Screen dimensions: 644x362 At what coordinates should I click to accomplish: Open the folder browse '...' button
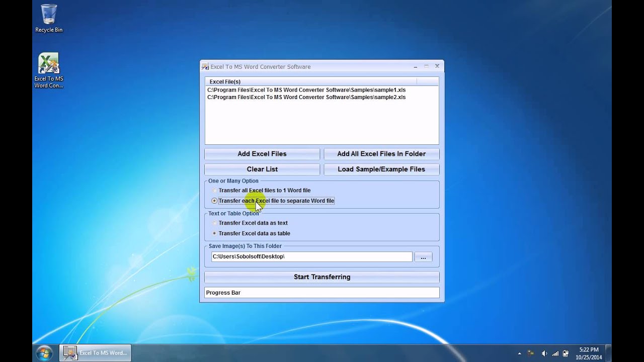(x=423, y=257)
